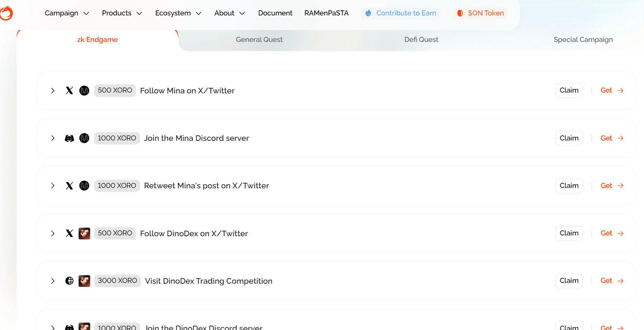Expand the Join the Mina Discord server quest

[53, 138]
